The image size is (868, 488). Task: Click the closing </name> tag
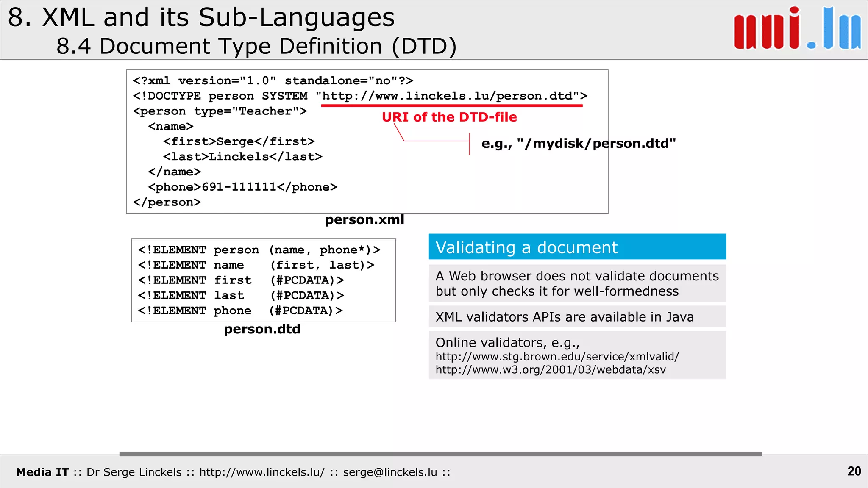tap(175, 172)
